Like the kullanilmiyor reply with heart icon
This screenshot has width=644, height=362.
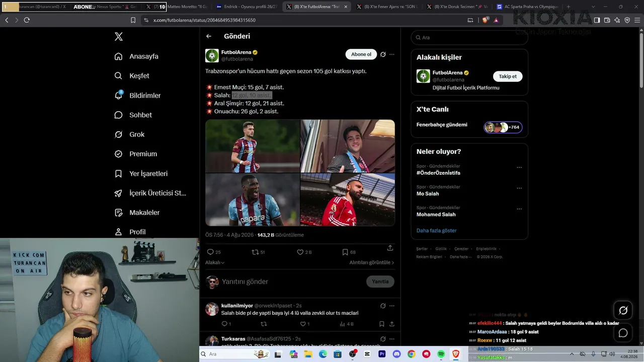[303, 324]
